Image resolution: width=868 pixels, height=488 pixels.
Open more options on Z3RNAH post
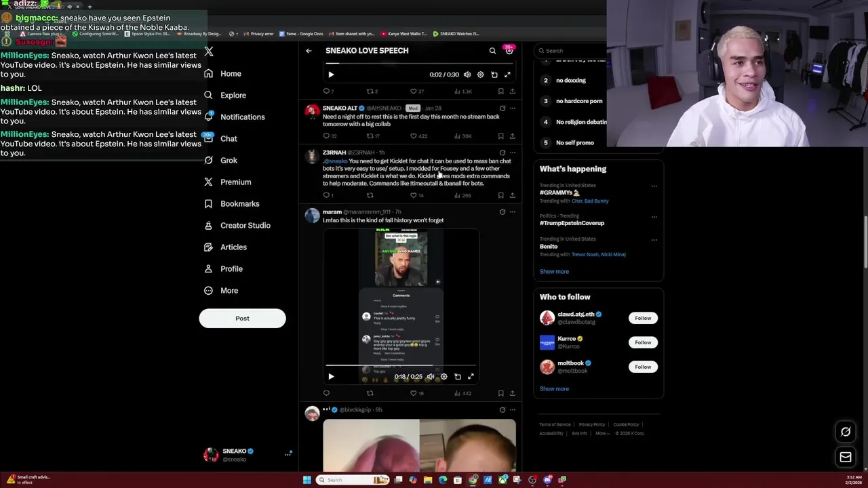tap(513, 152)
